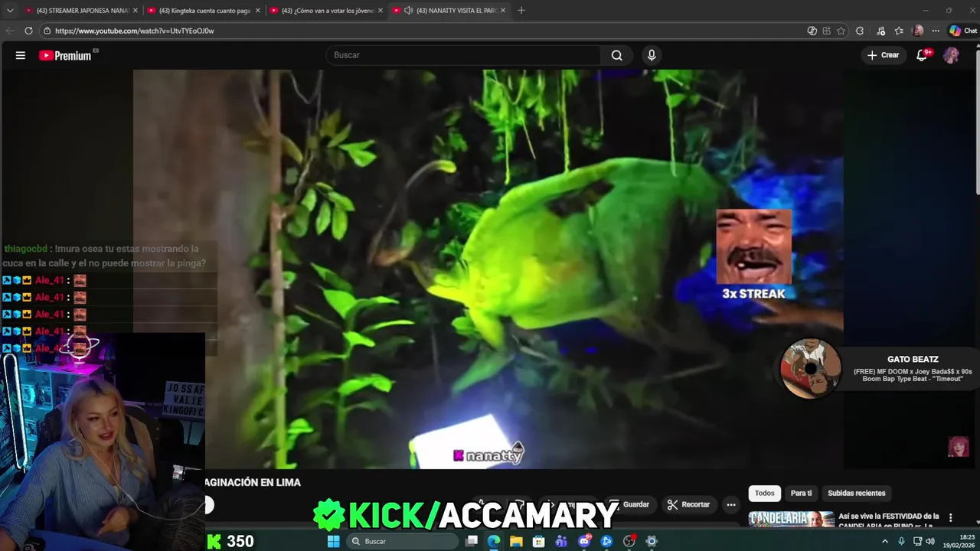The width and height of the screenshot is (980, 551).
Task: Open the volume control in system tray
Action: pyautogui.click(x=930, y=541)
